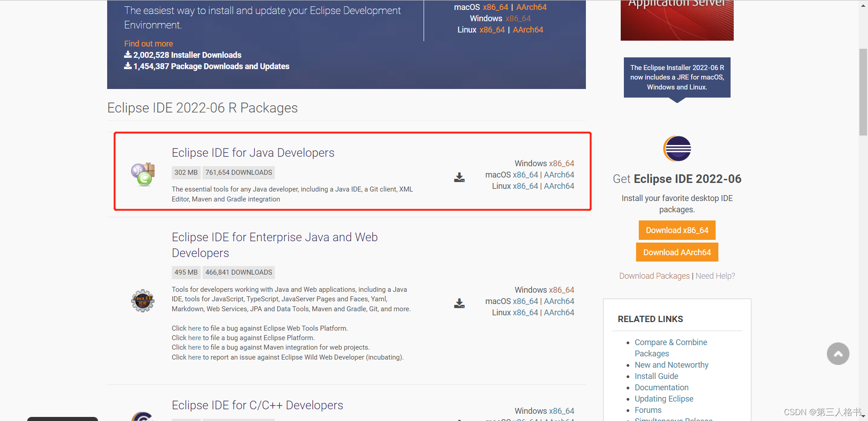Download installer for macOS x86_64 in banner
Screen dimensions: 868x421
coord(495,7)
